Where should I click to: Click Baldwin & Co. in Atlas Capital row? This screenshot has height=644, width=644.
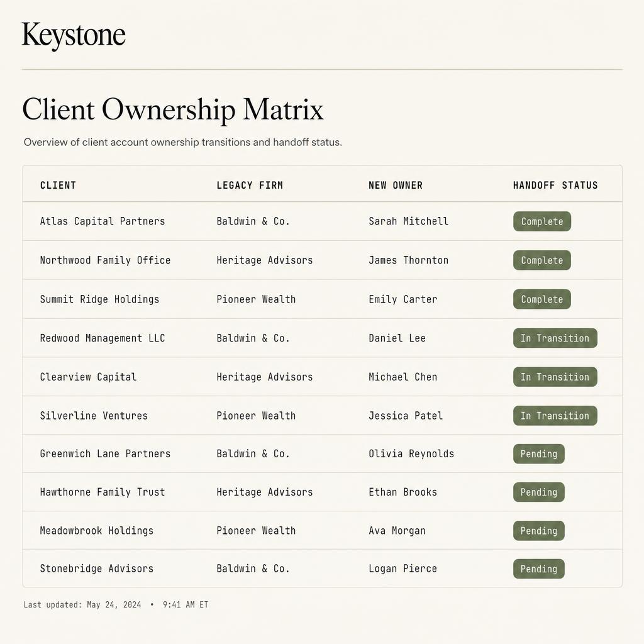253,221
